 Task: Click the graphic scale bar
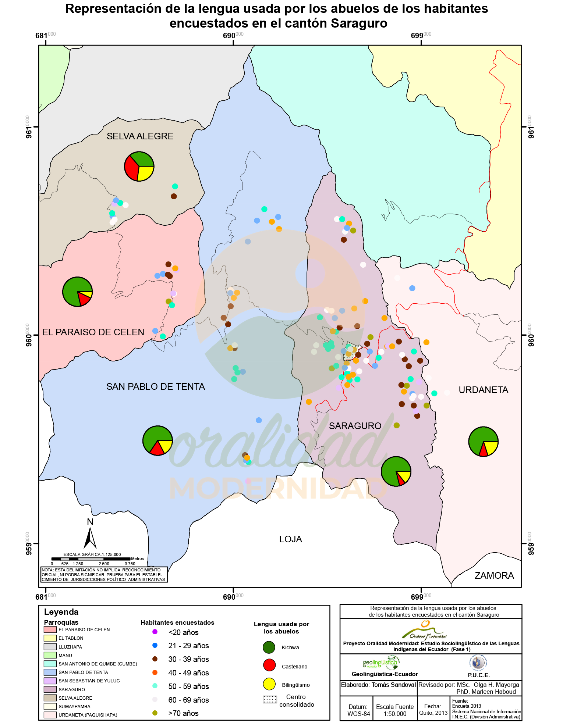coord(91,559)
